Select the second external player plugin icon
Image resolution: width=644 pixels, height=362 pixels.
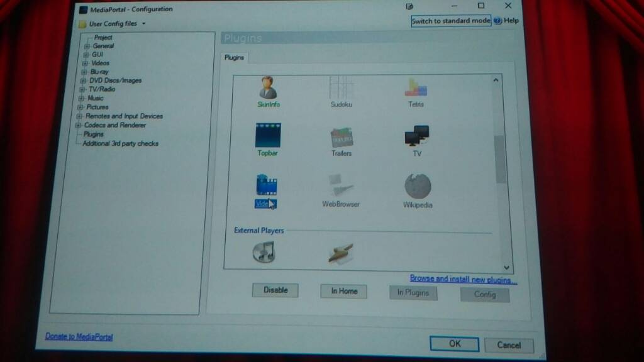coord(340,254)
